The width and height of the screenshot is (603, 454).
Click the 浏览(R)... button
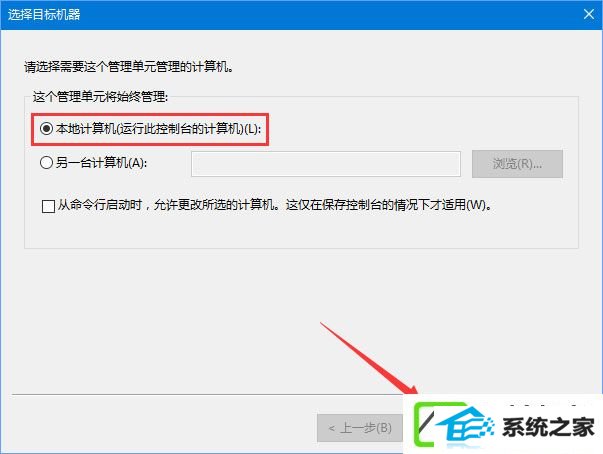[517, 164]
